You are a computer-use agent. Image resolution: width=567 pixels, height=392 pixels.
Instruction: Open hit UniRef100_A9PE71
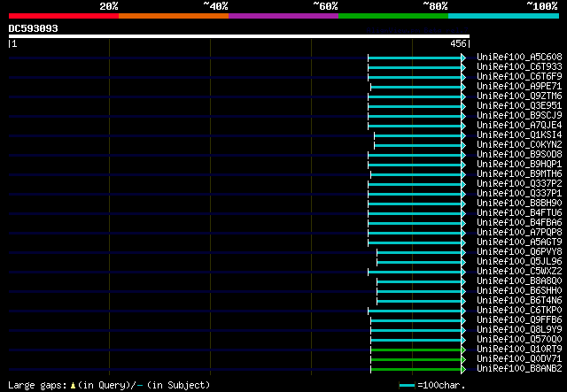click(x=519, y=87)
